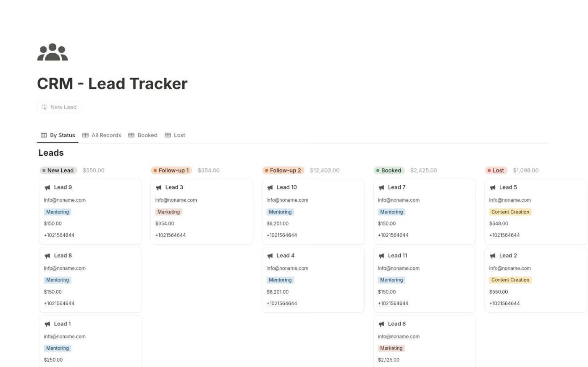Open the New Lead column status pill
Image resolution: width=588 pixels, height=367 pixels.
tap(58, 170)
